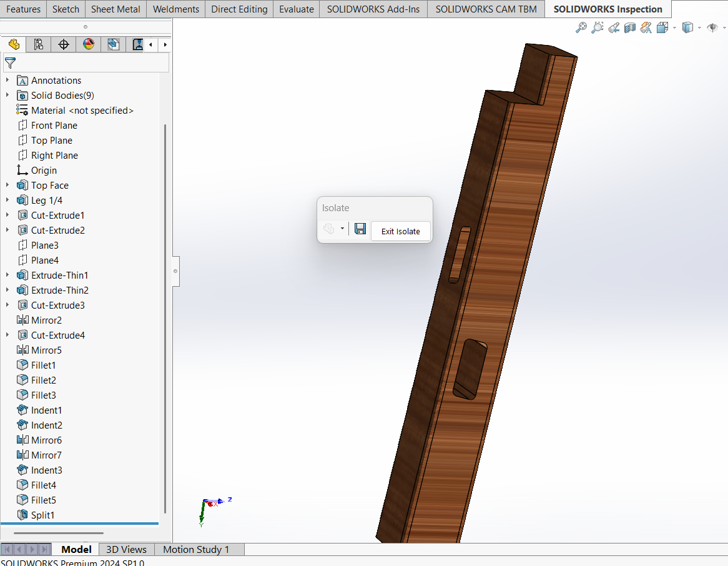
Task: Open Display Style dropdown arrow
Action: 700,28
